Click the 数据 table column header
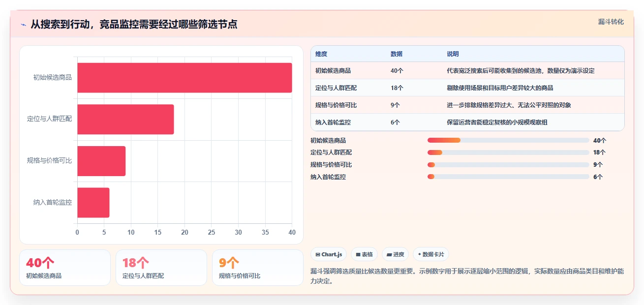 pyautogui.click(x=397, y=54)
